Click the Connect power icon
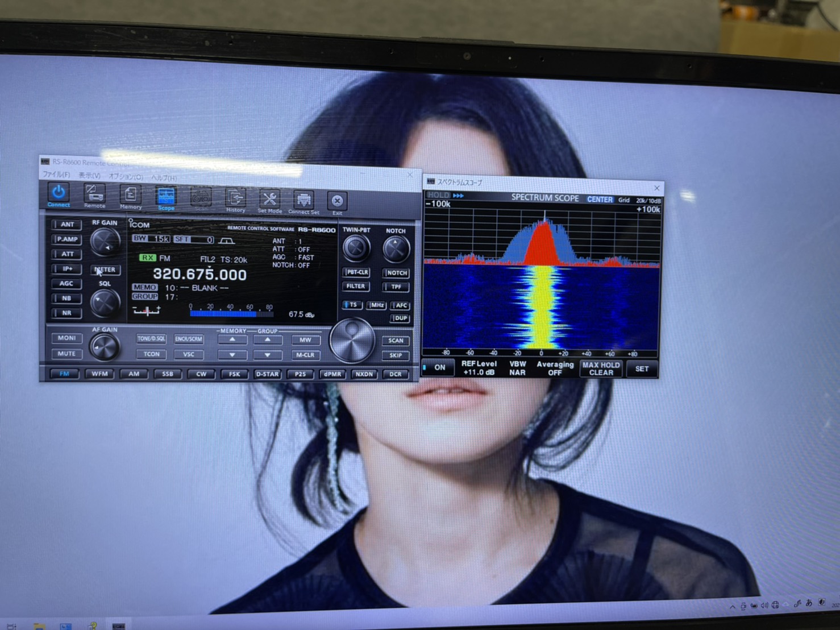This screenshot has height=630, width=840. pos(59,195)
